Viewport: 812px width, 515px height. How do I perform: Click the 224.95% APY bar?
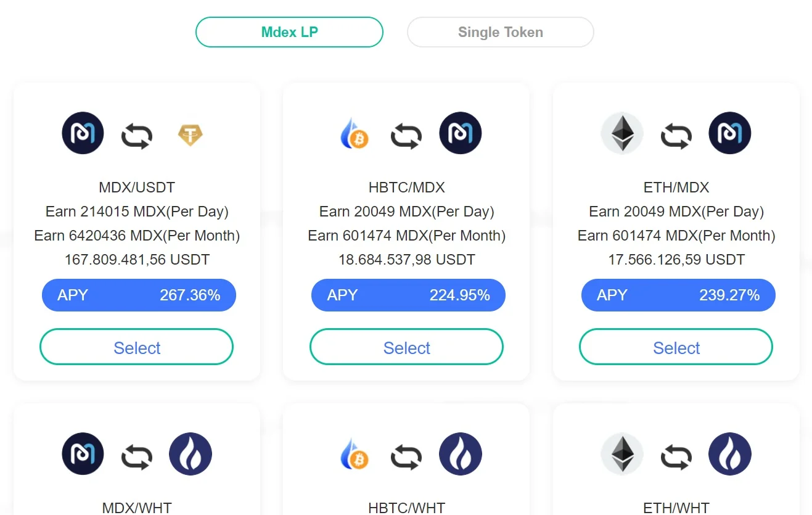(x=408, y=295)
